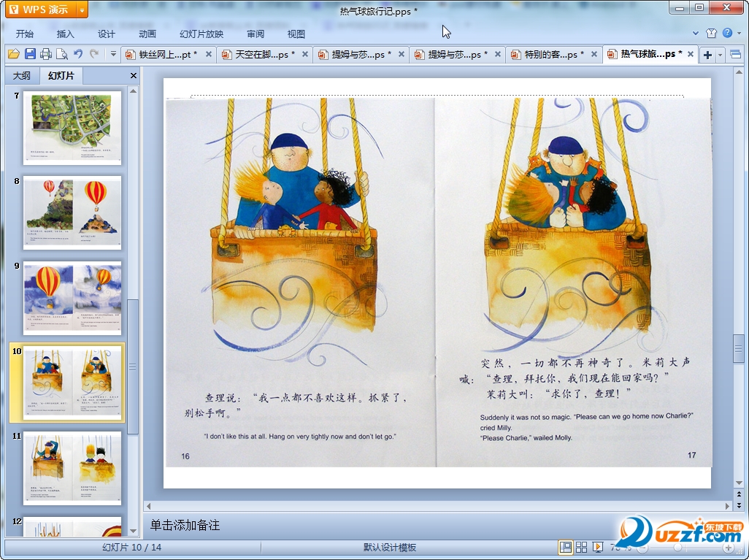Close the 铁丝网上...pt document tab

coord(209,55)
